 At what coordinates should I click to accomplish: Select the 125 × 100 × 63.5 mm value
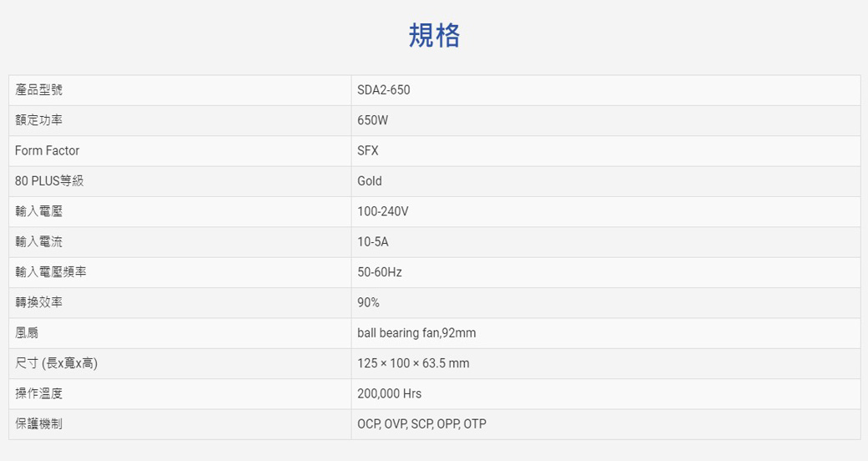pos(412,363)
